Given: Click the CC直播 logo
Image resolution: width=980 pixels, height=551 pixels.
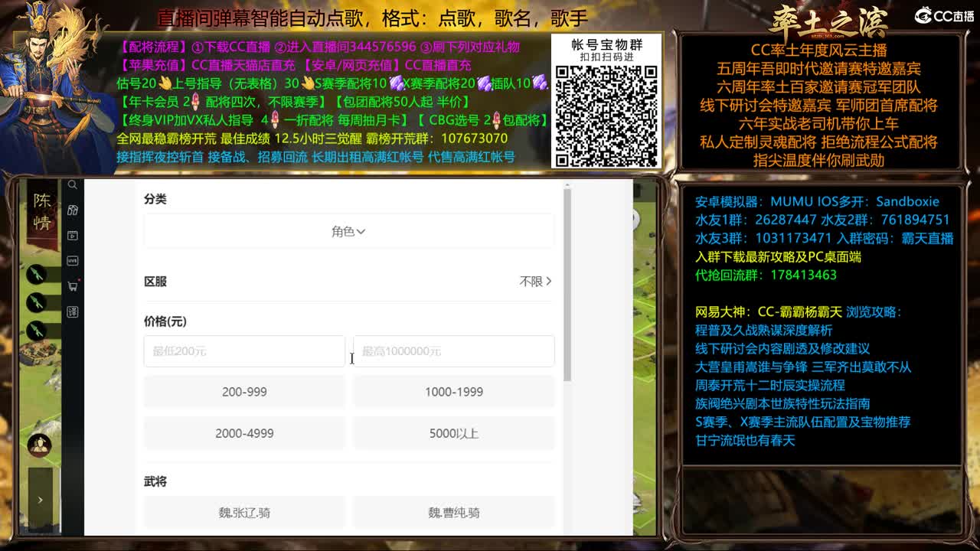Looking at the screenshot, I should coord(944,16).
